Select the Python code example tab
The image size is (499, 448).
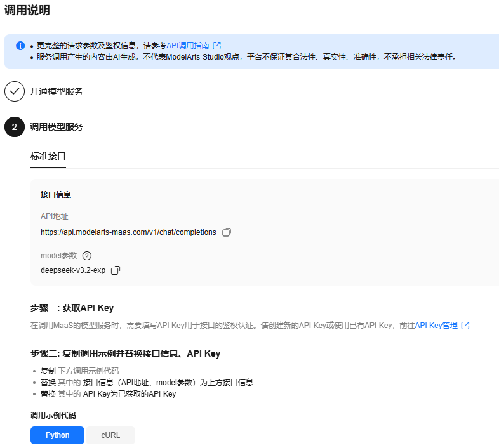click(57, 435)
